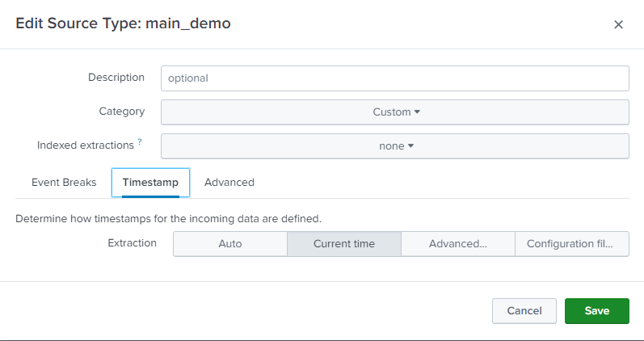Select the Timestamp tab
Image resolution: width=644 pixels, height=341 pixels.
coord(150,183)
